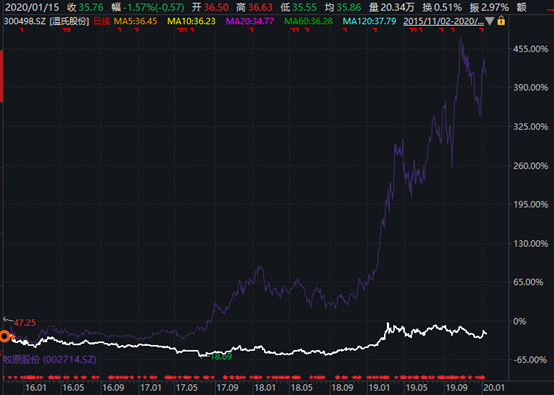Click the change -1.57%(-0.57) value
Viewport: 554px width, 395px height.
tap(154, 7)
